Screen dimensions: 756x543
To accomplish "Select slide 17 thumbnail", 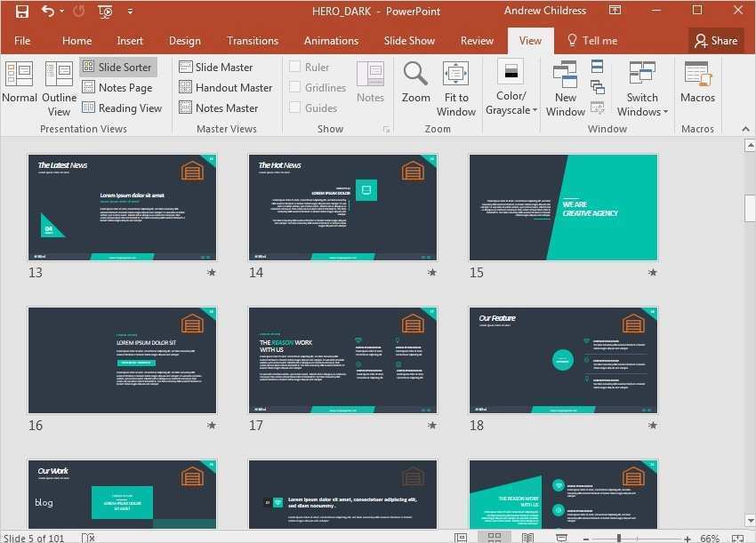I will [x=343, y=360].
